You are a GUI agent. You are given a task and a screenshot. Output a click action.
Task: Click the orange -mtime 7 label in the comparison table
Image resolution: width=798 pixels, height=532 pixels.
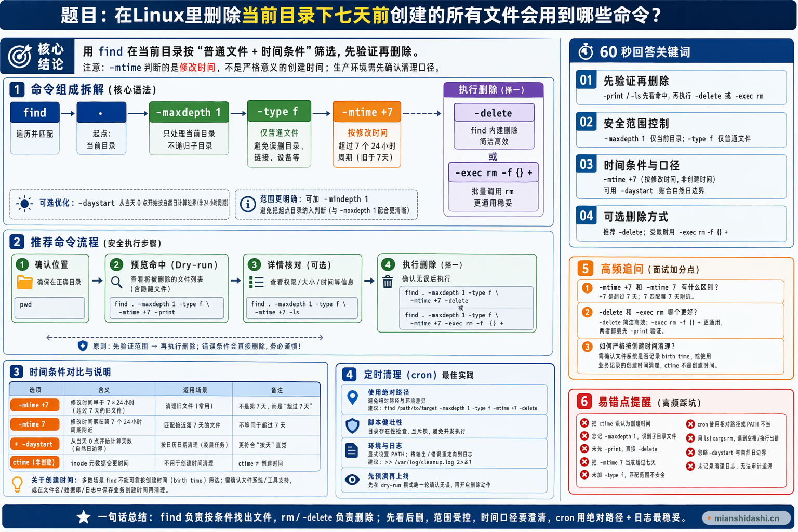click(34, 424)
